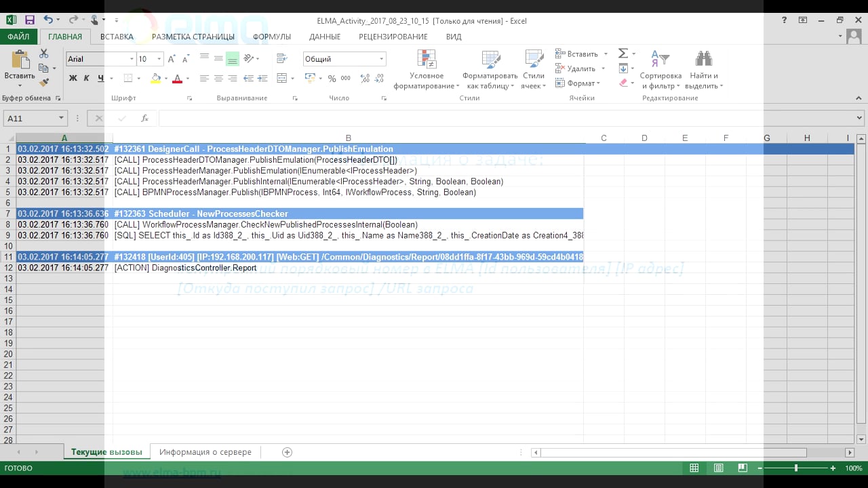Increase the cell indent
The width and height of the screenshot is (868, 488).
pyautogui.click(x=262, y=79)
